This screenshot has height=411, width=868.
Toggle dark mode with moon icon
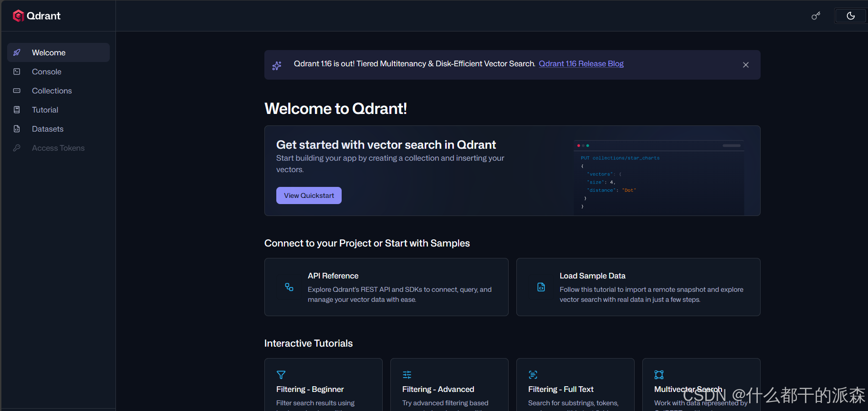click(851, 16)
